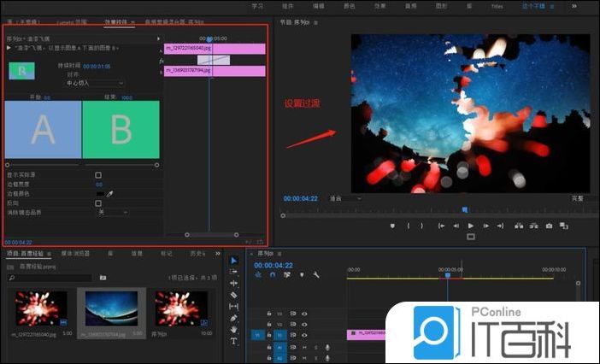The image size is (600, 364).
Task: Toggle the V1 track eye visibility
Action: tap(304, 336)
